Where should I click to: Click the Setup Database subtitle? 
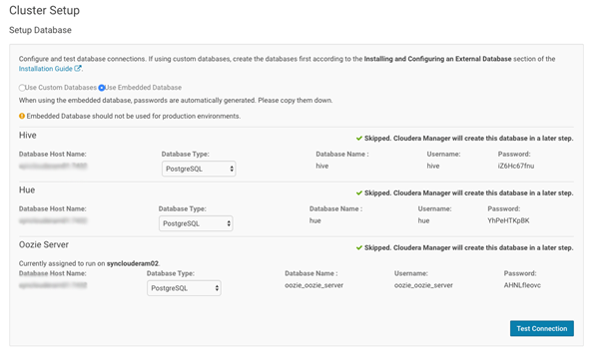click(x=40, y=30)
